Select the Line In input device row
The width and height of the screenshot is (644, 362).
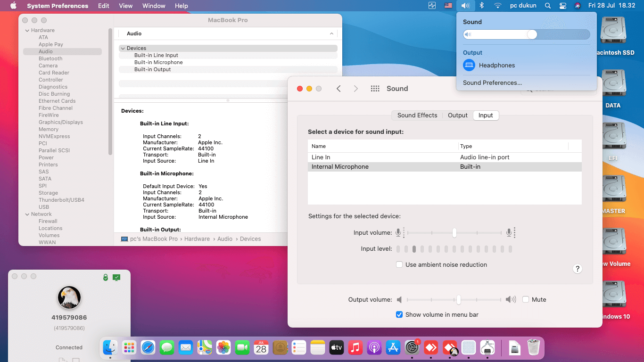(445, 157)
